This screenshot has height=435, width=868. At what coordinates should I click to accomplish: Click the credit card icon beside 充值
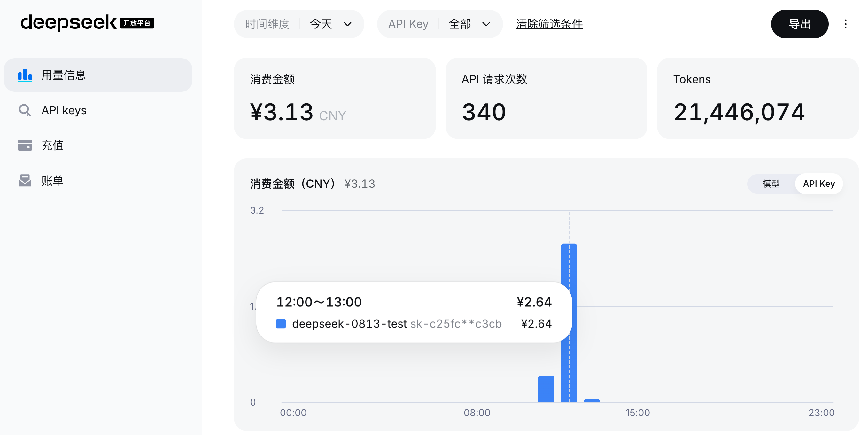25,145
